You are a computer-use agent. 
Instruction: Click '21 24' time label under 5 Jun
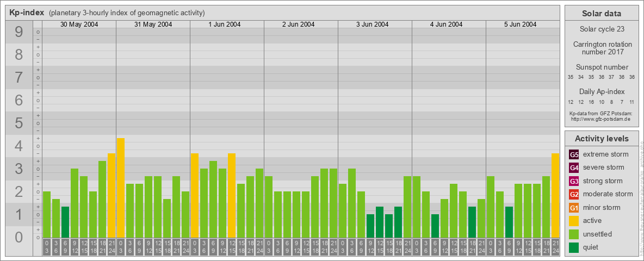tap(555, 247)
